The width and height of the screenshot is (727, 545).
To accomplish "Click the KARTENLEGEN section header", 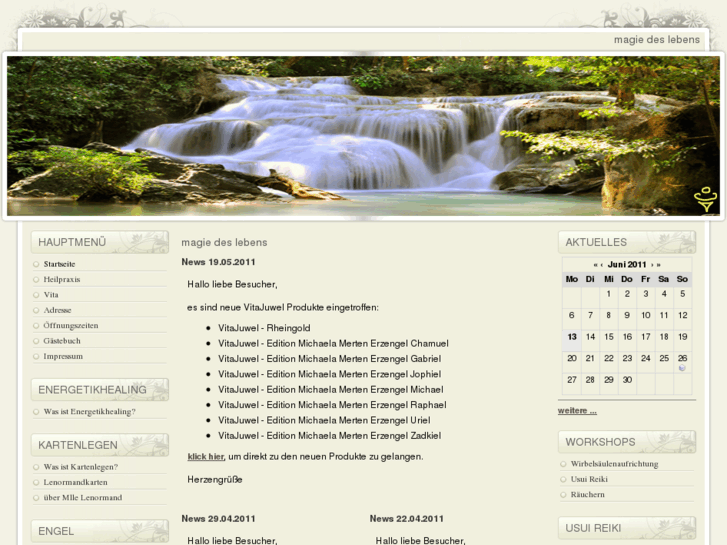I will (x=100, y=445).
